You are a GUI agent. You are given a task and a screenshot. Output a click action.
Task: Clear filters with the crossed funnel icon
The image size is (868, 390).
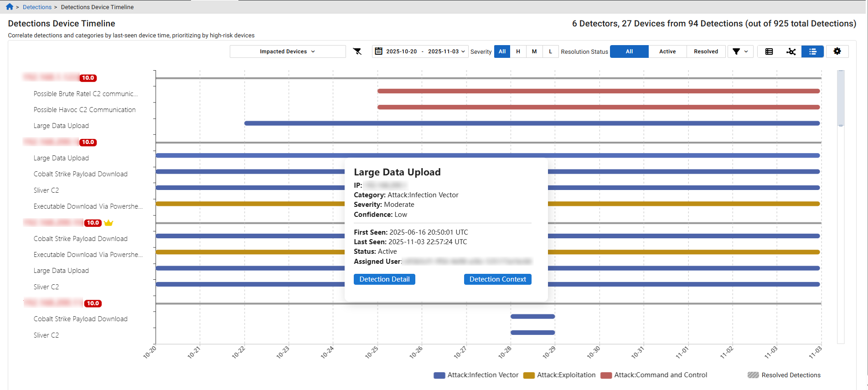[x=357, y=51]
